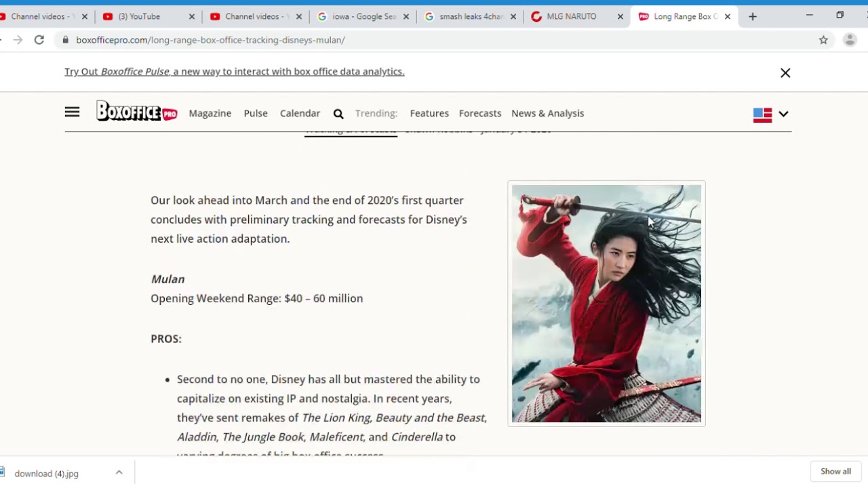Close the (3) YouTube tab

(191, 16)
